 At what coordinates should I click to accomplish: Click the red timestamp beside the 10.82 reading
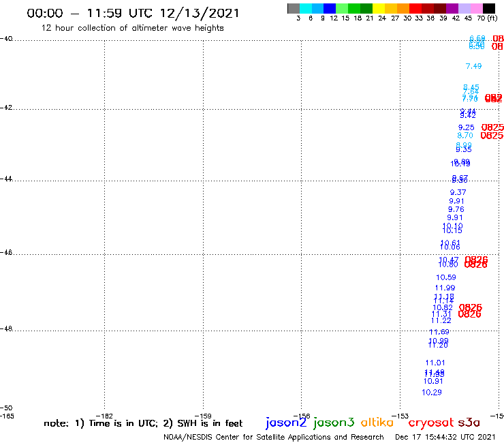click(x=471, y=307)
